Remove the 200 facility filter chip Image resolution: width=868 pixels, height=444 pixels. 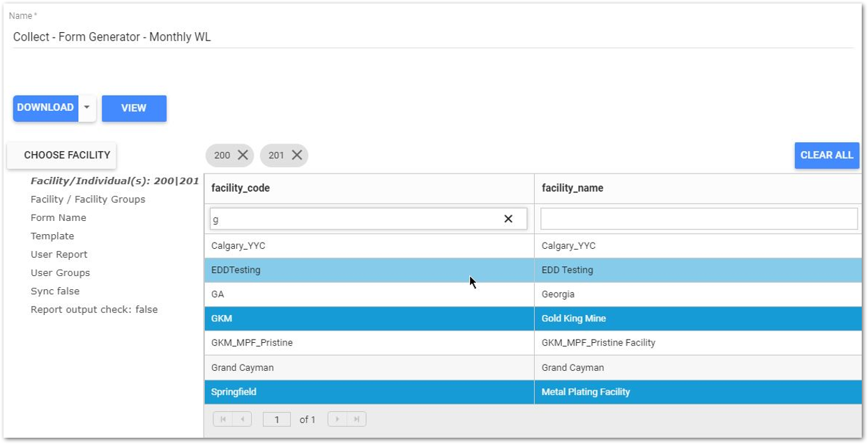pos(242,155)
